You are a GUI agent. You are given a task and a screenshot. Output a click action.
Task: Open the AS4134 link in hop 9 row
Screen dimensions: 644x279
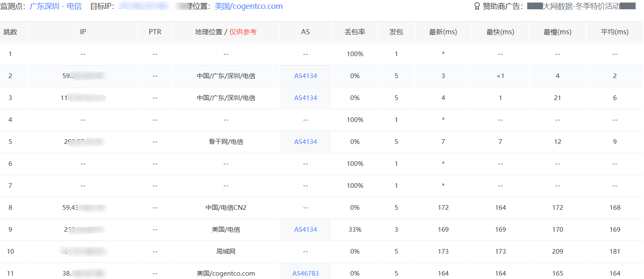click(x=306, y=230)
